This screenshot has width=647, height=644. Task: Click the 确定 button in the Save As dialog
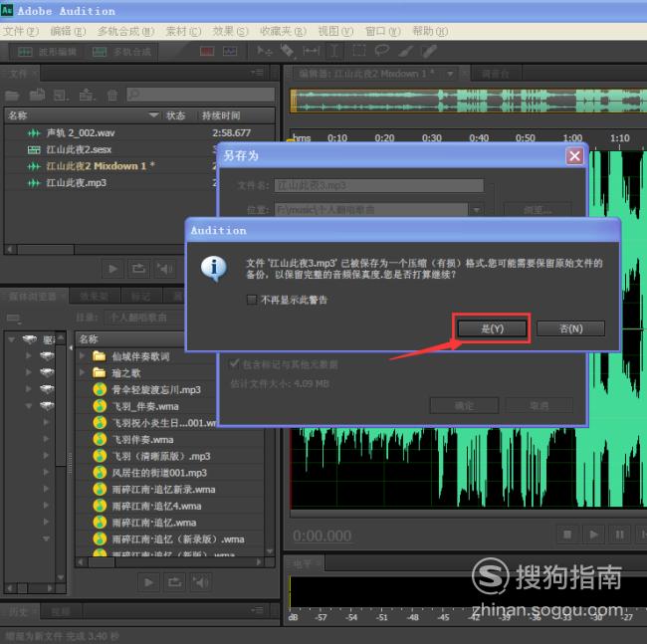[464, 405]
